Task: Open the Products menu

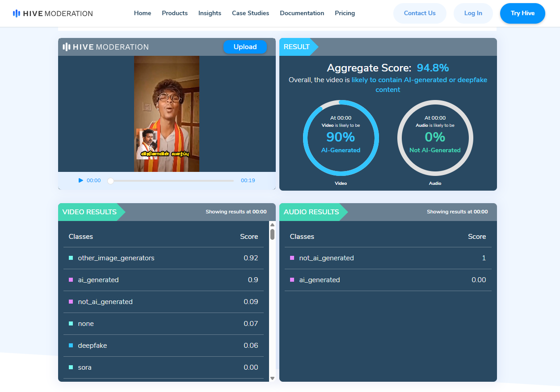Action: pos(175,13)
